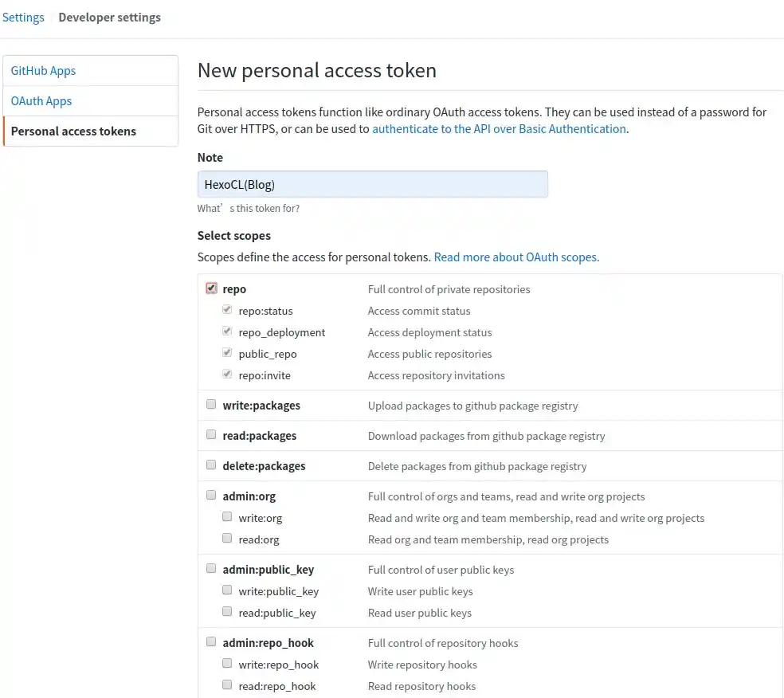Navigate back to Settings via breadcrumb
784x698 pixels.
coord(23,17)
